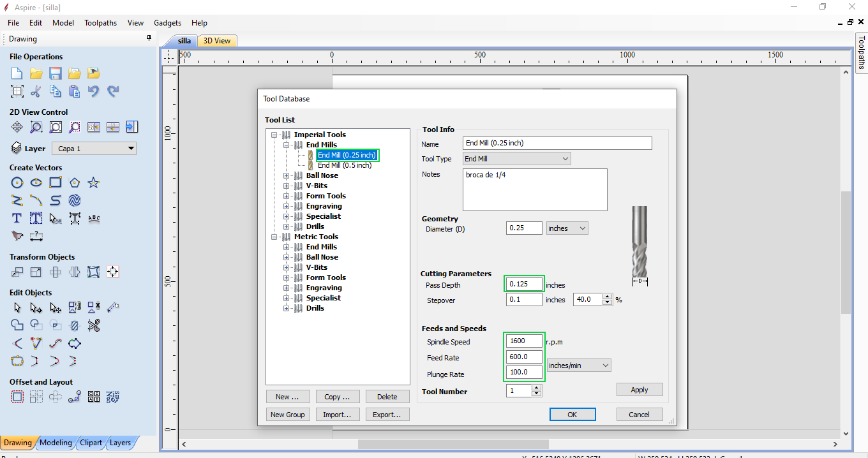Open the File menu
This screenshot has height=458, width=868.
tap(13, 22)
